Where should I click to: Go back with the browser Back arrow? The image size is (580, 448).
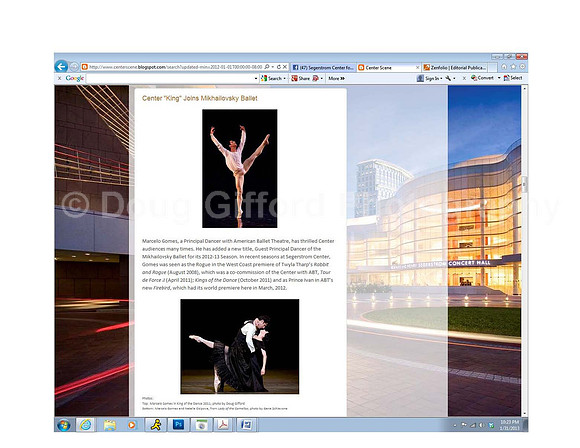(x=61, y=67)
